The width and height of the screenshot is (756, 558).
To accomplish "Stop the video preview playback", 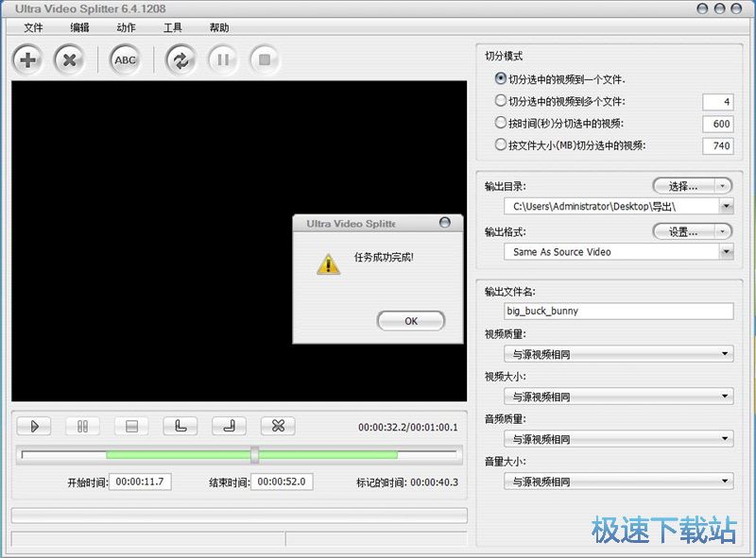I will point(131,426).
